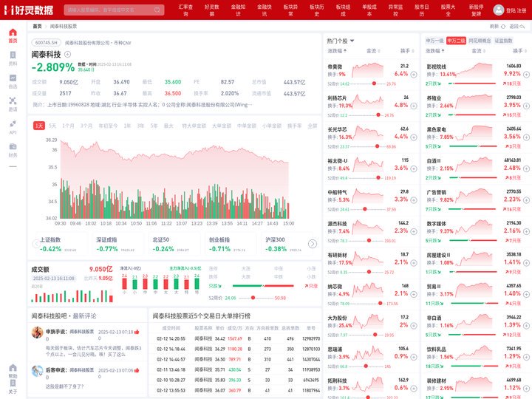Add 帝奥微 with its plus icon
The width and height of the screenshot is (532, 399).
[414, 75]
